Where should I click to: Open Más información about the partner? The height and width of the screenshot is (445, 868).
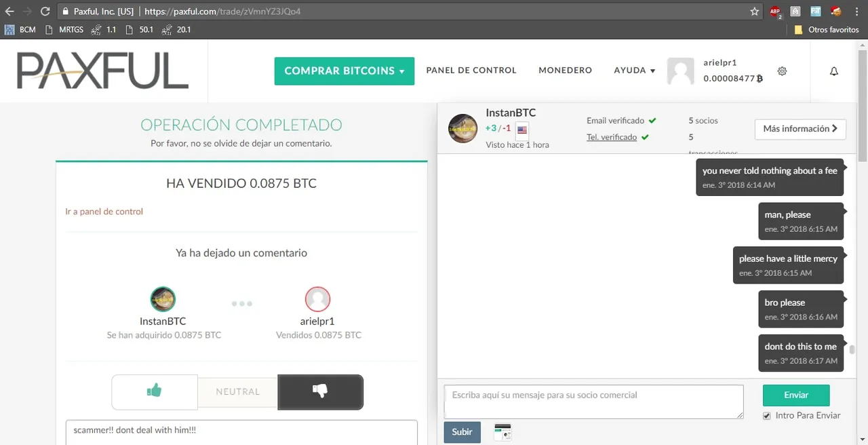[800, 129]
